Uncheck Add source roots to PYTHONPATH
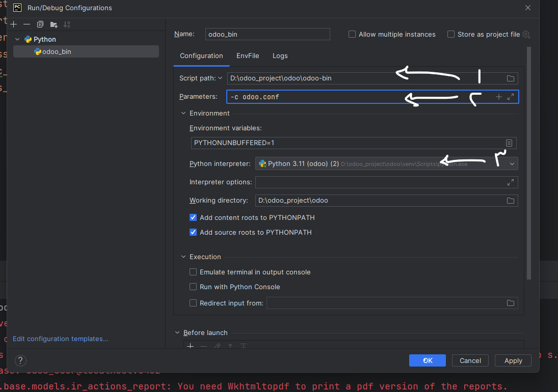This screenshot has height=392, width=558. coord(193,232)
